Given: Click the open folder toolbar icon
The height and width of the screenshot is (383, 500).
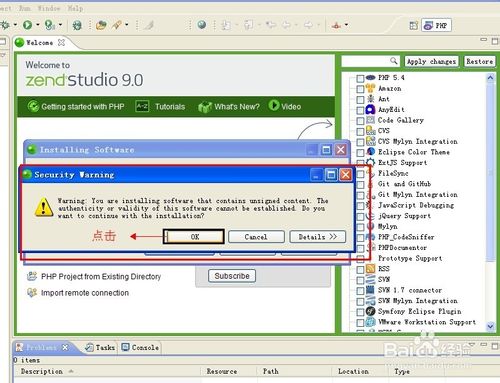Looking at the screenshot, I should coord(101,25).
